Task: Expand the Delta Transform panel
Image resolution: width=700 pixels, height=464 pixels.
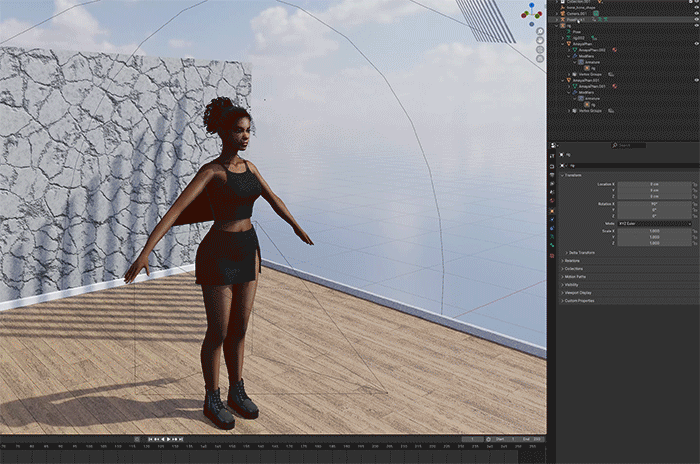Action: 583,252
